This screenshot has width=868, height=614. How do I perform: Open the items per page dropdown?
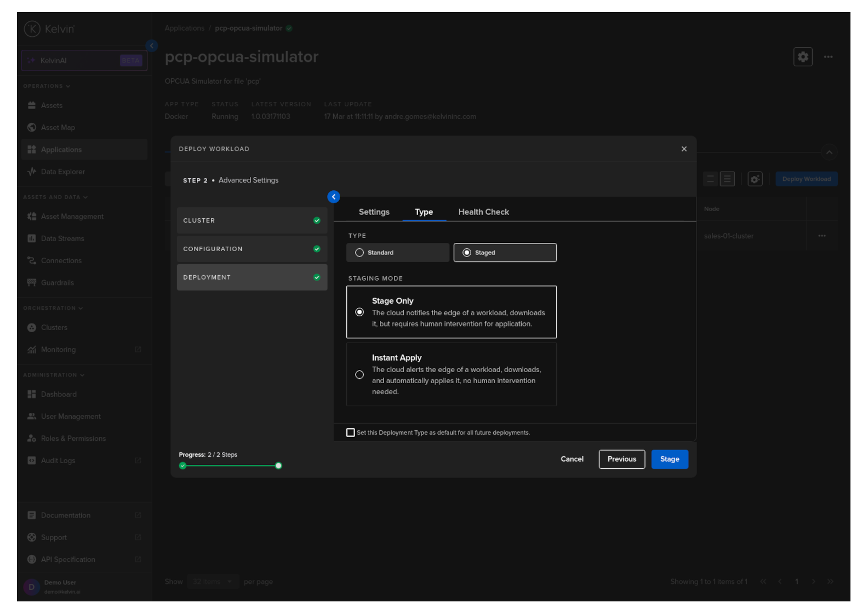pyautogui.click(x=212, y=582)
